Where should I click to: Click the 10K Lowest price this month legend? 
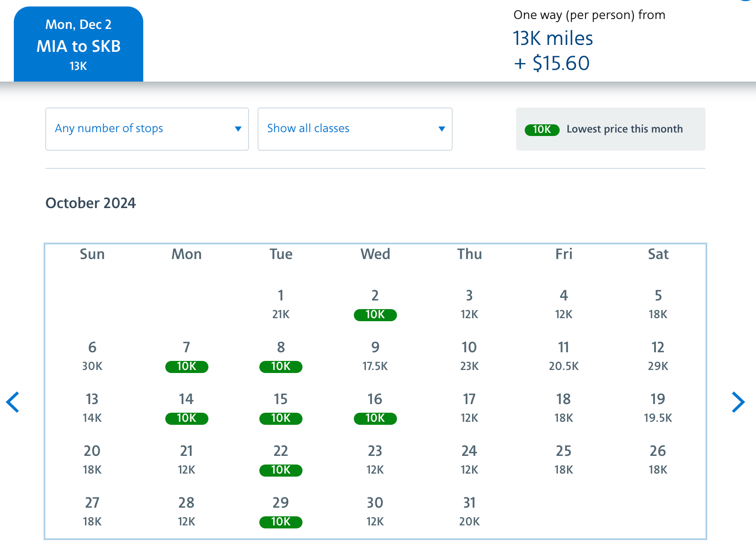pos(610,129)
